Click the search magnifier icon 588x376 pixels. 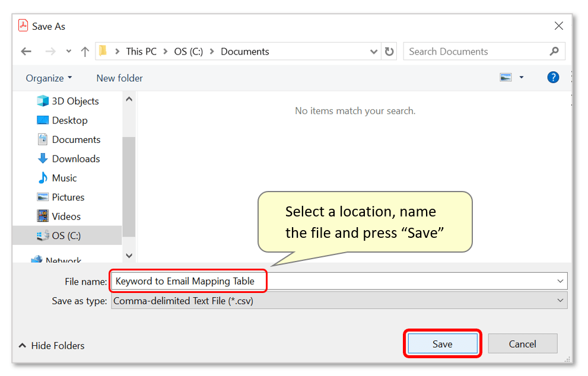point(554,52)
